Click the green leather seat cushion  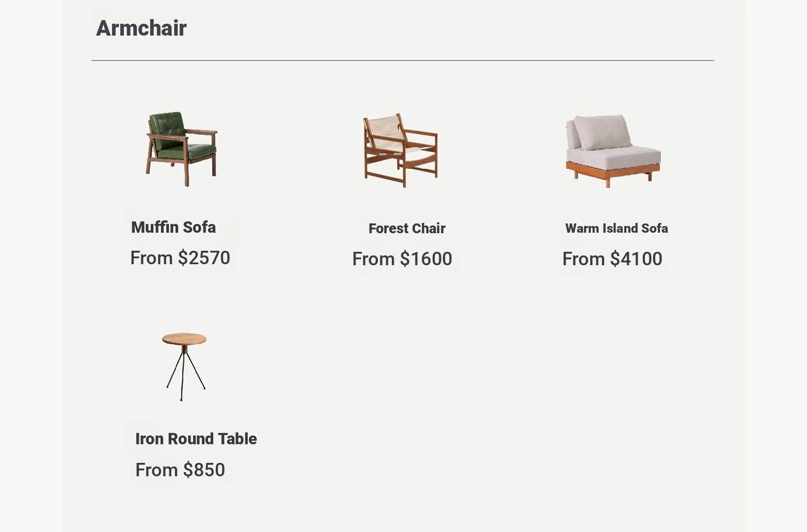[186, 151]
